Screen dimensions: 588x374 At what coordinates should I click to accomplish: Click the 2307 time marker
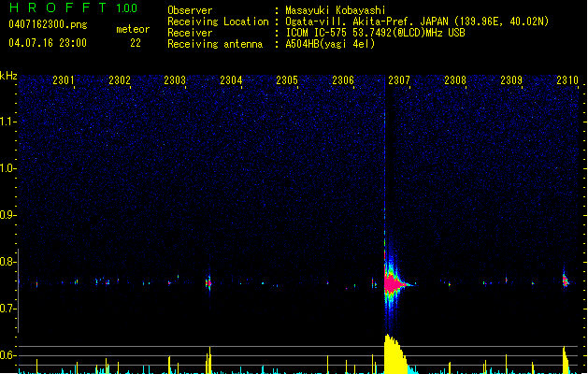[399, 80]
